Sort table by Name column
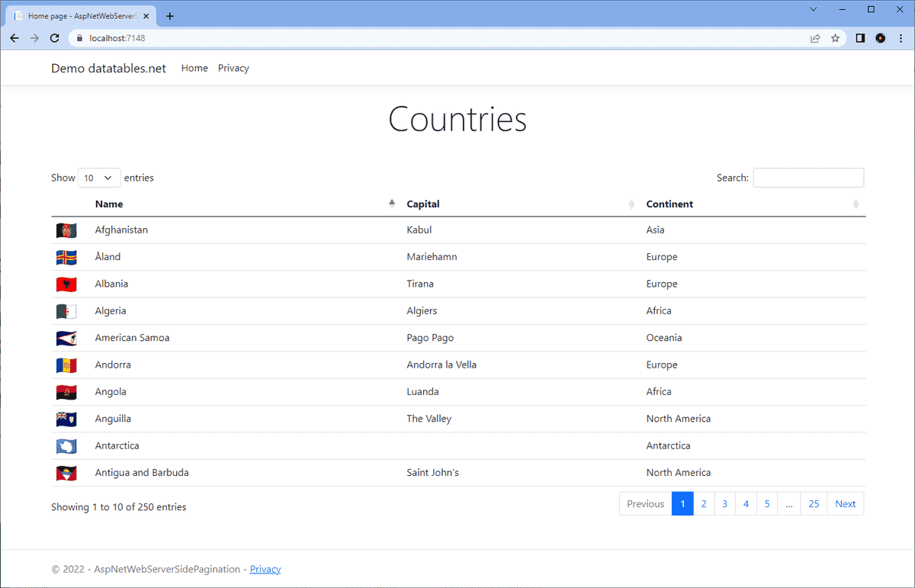 coord(109,204)
